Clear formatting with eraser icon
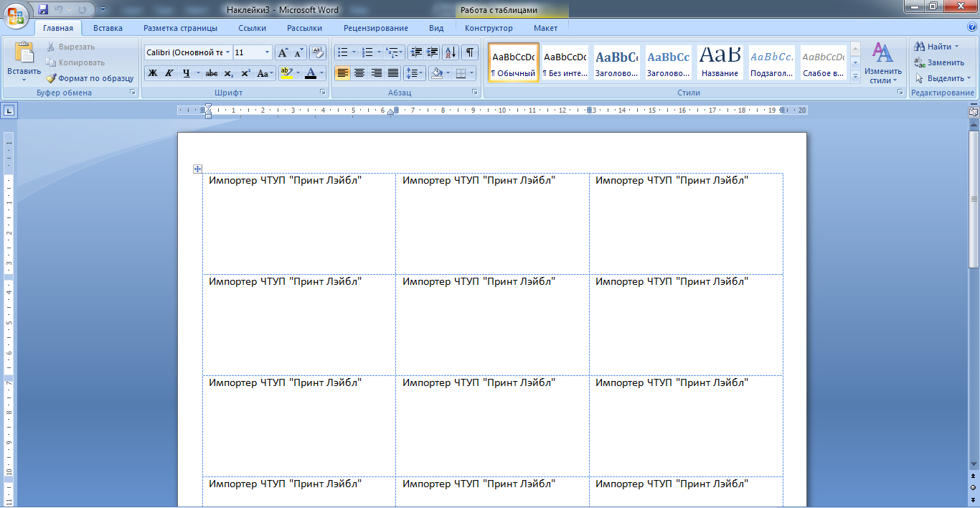980x508 pixels. pos(319,52)
